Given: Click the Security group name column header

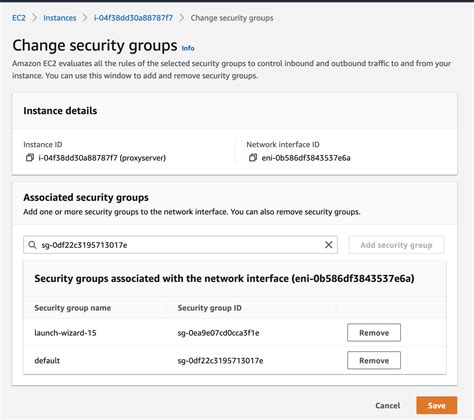Looking at the screenshot, I should [x=73, y=308].
